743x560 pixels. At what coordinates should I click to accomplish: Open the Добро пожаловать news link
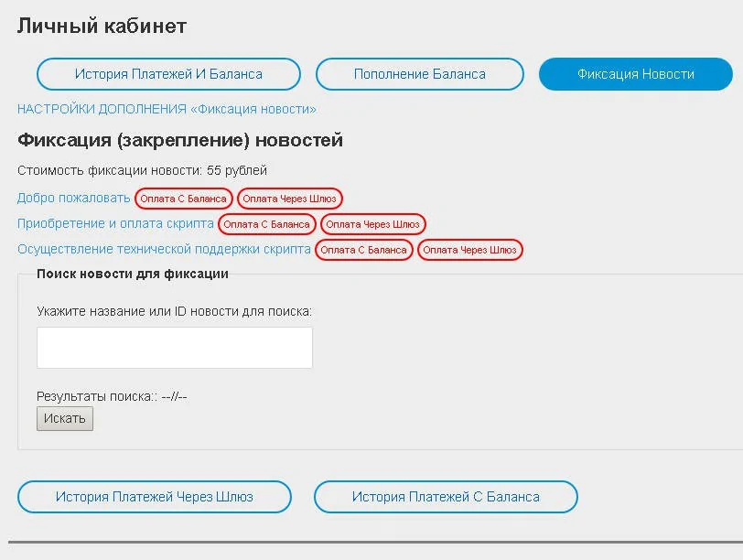(x=73, y=198)
